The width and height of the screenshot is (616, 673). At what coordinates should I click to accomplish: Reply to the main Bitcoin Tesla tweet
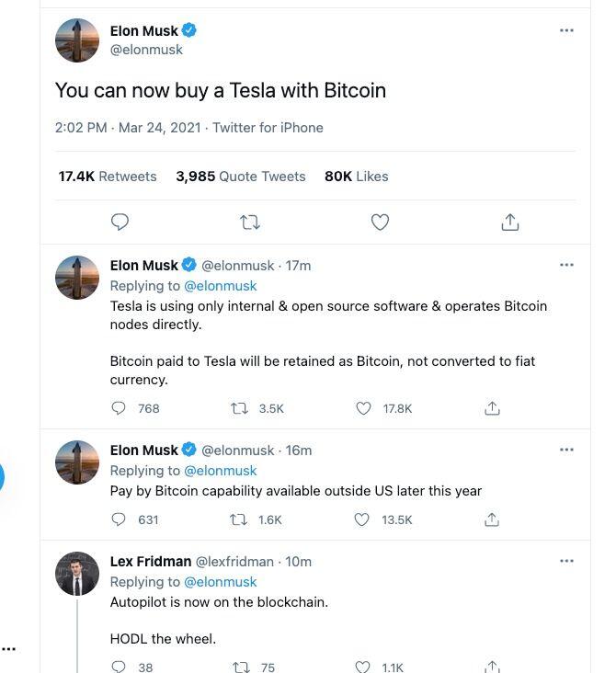click(x=120, y=222)
